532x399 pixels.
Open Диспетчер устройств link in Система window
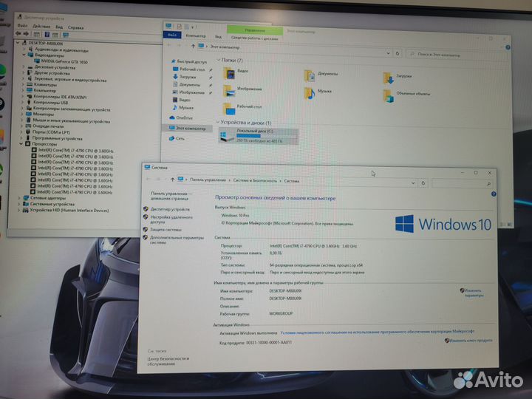pyautogui.click(x=170, y=209)
